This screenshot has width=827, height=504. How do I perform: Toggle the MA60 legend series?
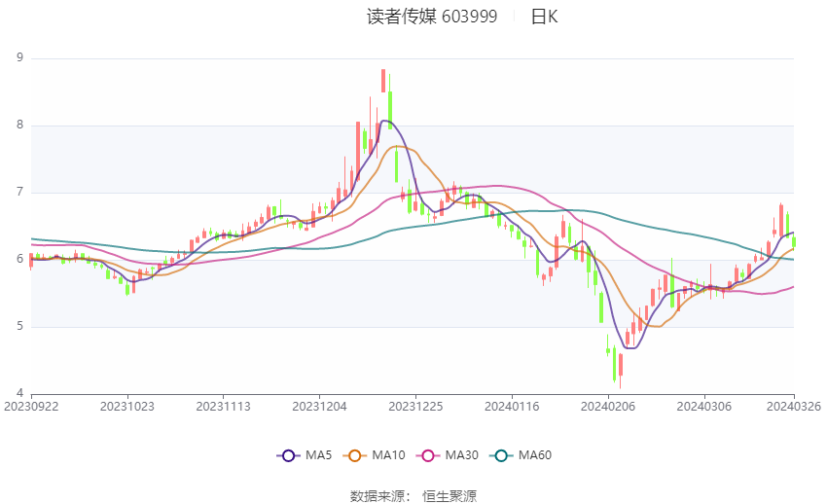[521, 455]
